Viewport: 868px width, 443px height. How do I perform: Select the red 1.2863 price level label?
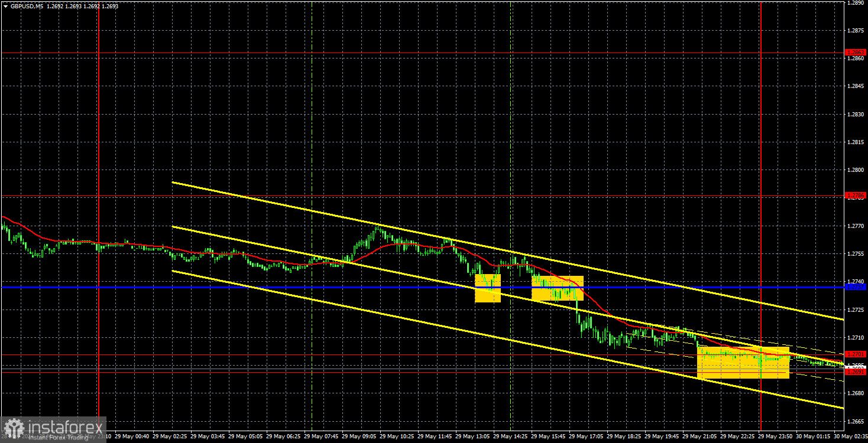856,53
